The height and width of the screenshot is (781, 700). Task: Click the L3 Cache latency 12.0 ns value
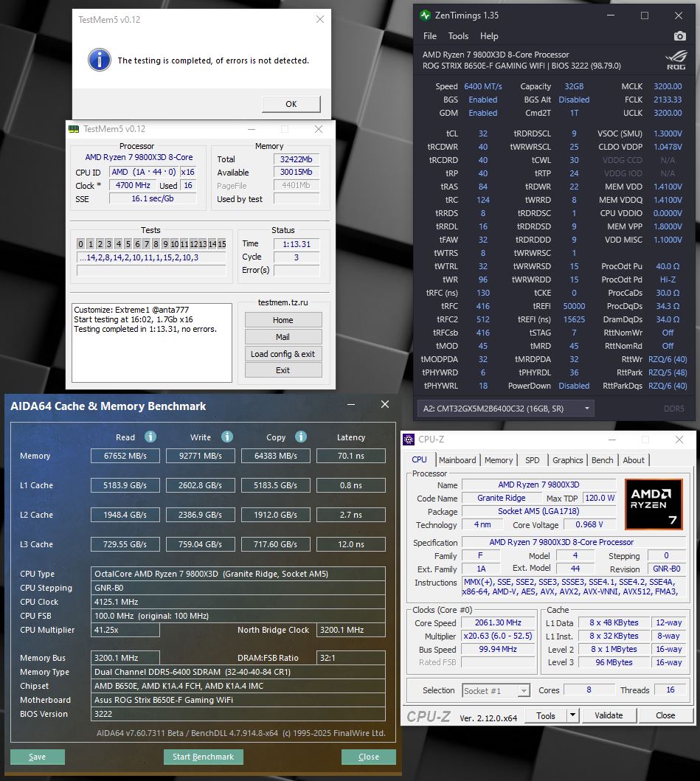tap(351, 544)
